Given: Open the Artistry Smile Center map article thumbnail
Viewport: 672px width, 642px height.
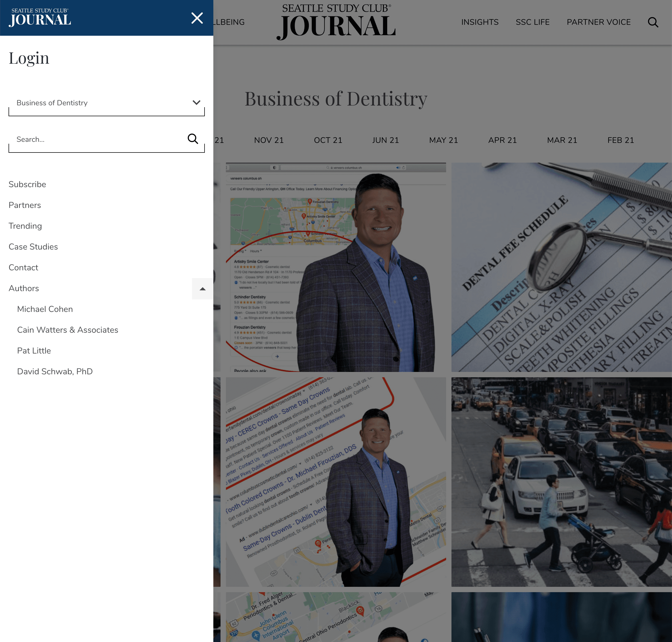Looking at the screenshot, I should click(336, 267).
